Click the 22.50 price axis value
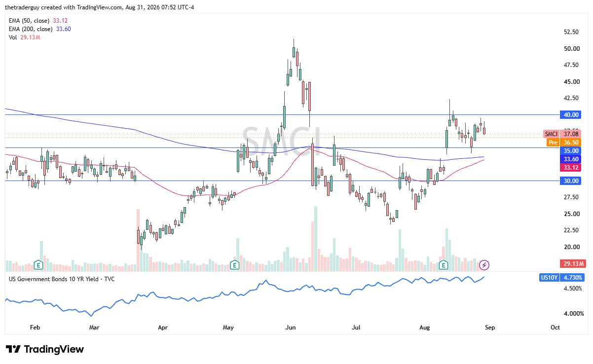Screen dimensions: 593x364 point(572,230)
